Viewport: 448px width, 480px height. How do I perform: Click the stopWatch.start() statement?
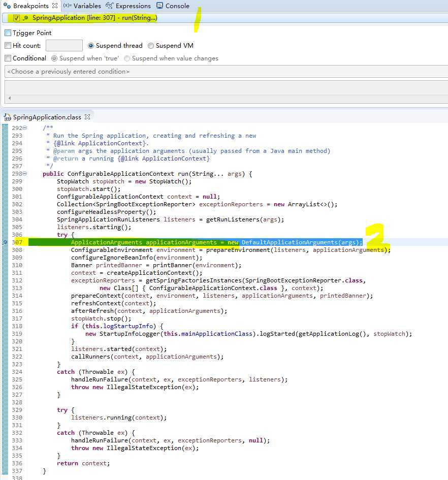(88, 189)
